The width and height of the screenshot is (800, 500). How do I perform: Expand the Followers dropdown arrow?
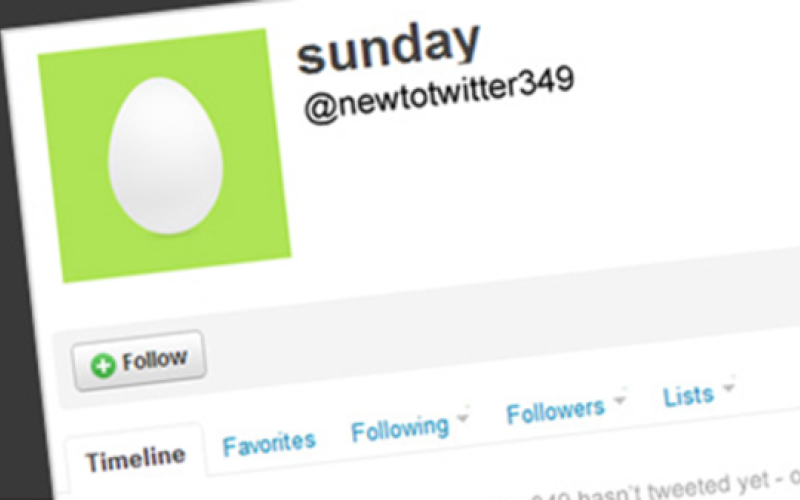619,399
